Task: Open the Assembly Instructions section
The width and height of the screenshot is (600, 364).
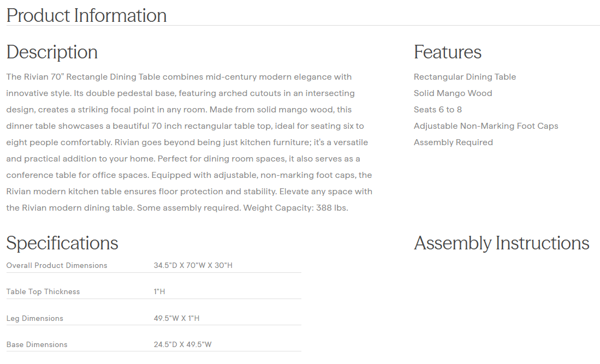Action: point(501,243)
